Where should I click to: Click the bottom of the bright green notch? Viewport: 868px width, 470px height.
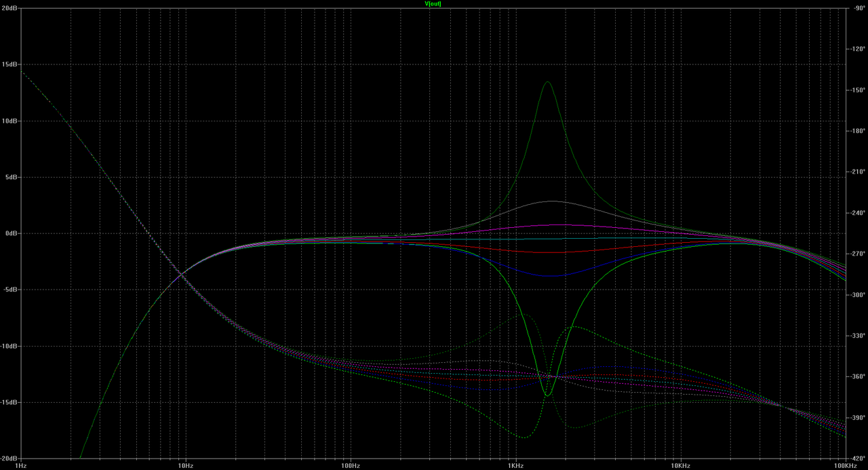pyautogui.click(x=547, y=395)
